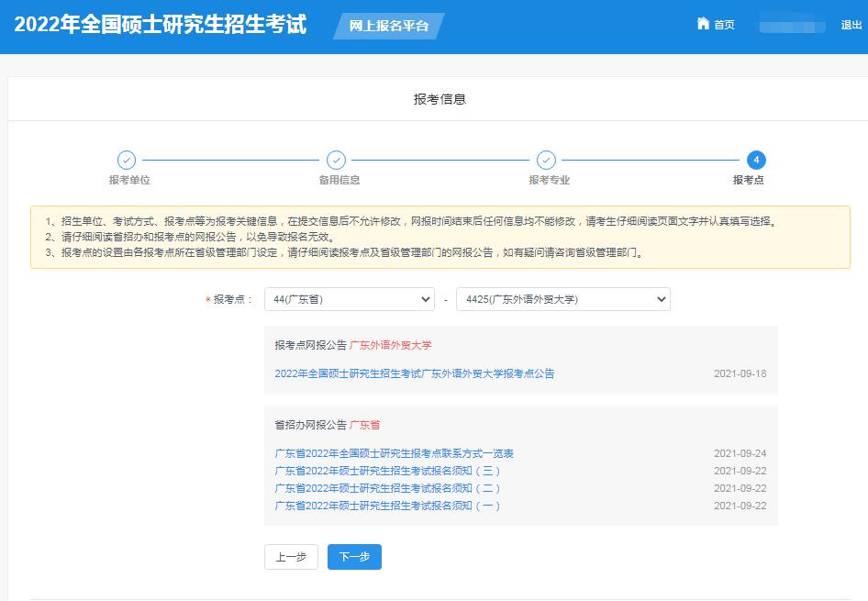Screen dimensions: 868x601
Task: Click the 报考单位 completed checkmark icon
Action: click(128, 158)
